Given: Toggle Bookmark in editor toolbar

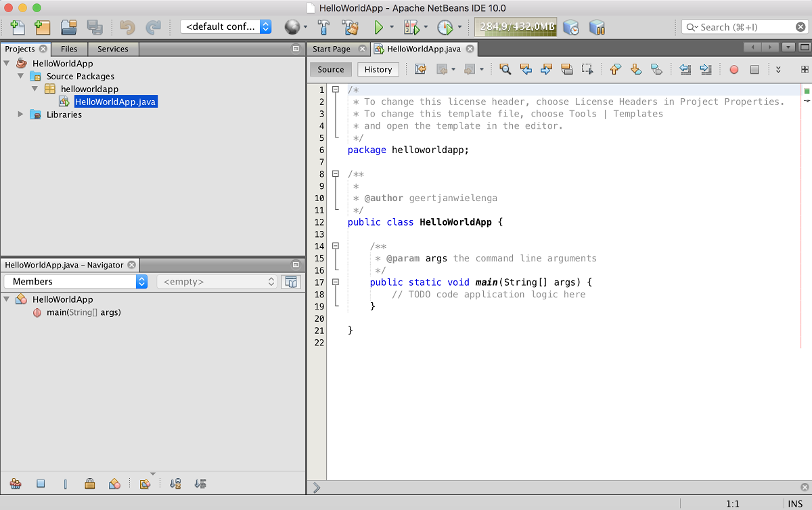Looking at the screenshot, I should click(656, 69).
